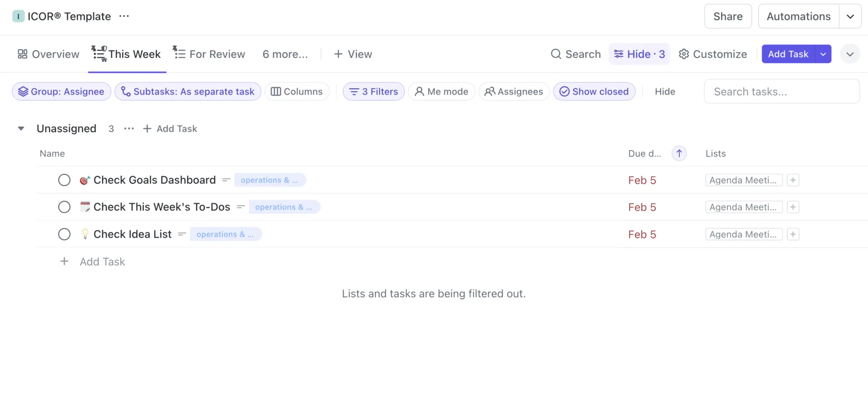The image size is (868, 420).
Task: Click the due date sort arrow icon
Action: pos(679,153)
